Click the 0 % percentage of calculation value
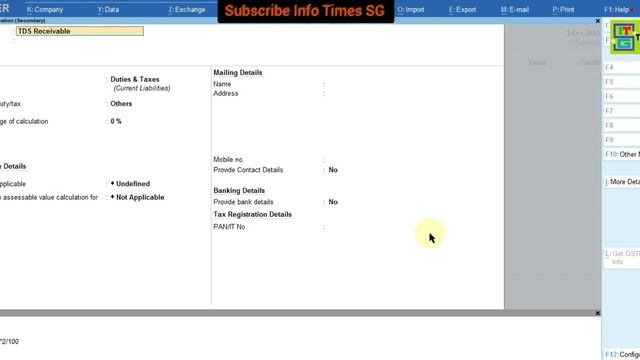Viewport: 640px width, 360px height. point(116,121)
